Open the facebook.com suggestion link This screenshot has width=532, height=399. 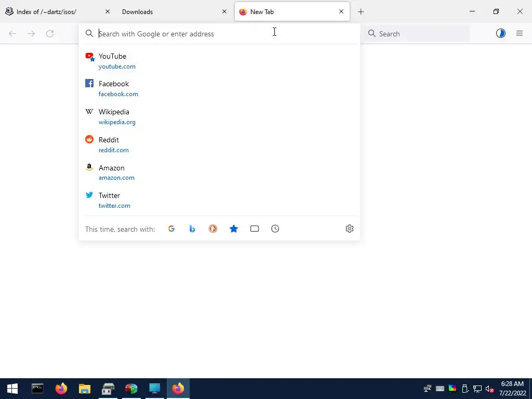[118, 94]
